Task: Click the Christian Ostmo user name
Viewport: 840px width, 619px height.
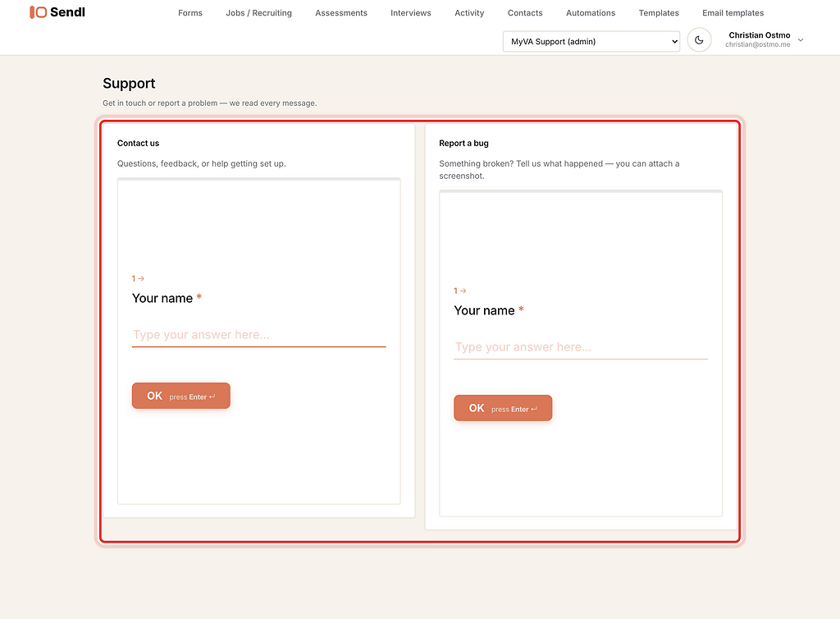Action: coord(759,35)
